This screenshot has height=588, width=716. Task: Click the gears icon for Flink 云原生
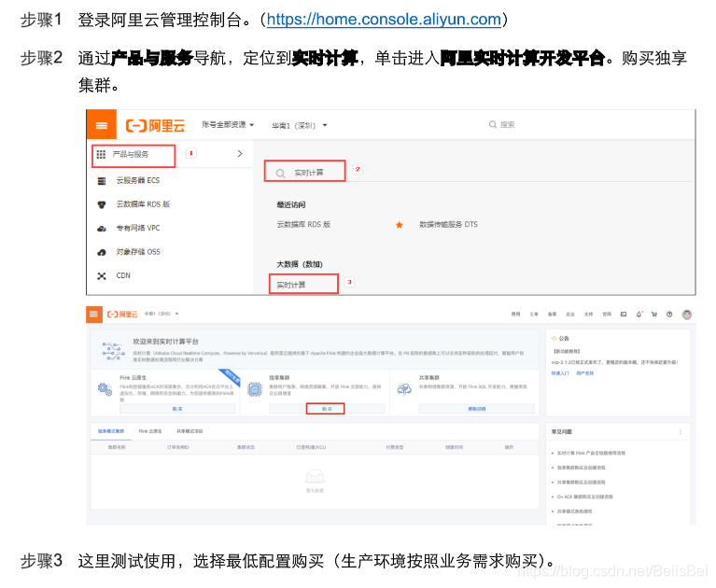tap(105, 389)
